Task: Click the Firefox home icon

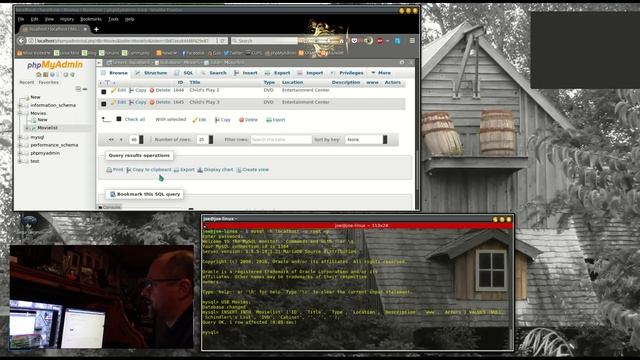Action: 342,41
